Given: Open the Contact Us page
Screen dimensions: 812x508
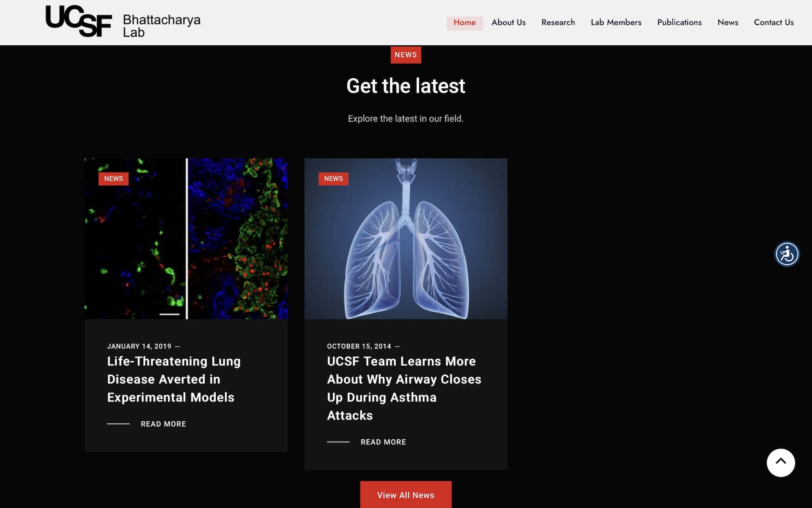Looking at the screenshot, I should tap(774, 22).
